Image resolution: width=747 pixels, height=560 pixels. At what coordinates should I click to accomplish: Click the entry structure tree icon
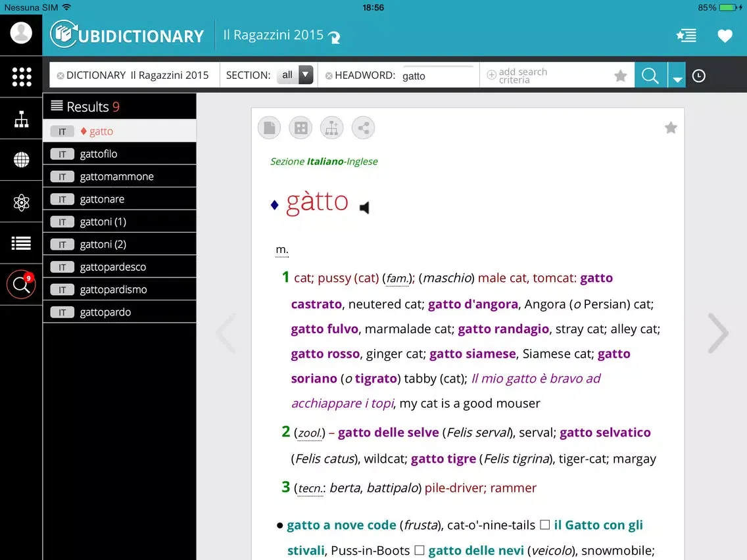click(x=331, y=128)
